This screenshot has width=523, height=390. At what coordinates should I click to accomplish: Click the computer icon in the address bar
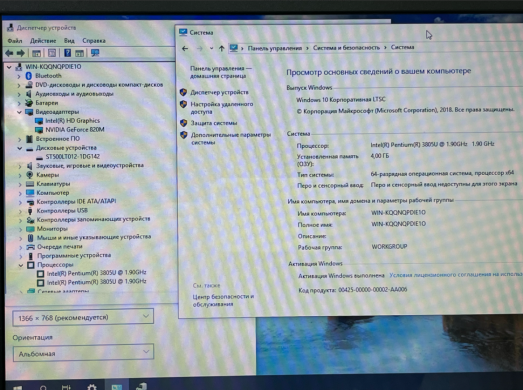(x=234, y=48)
